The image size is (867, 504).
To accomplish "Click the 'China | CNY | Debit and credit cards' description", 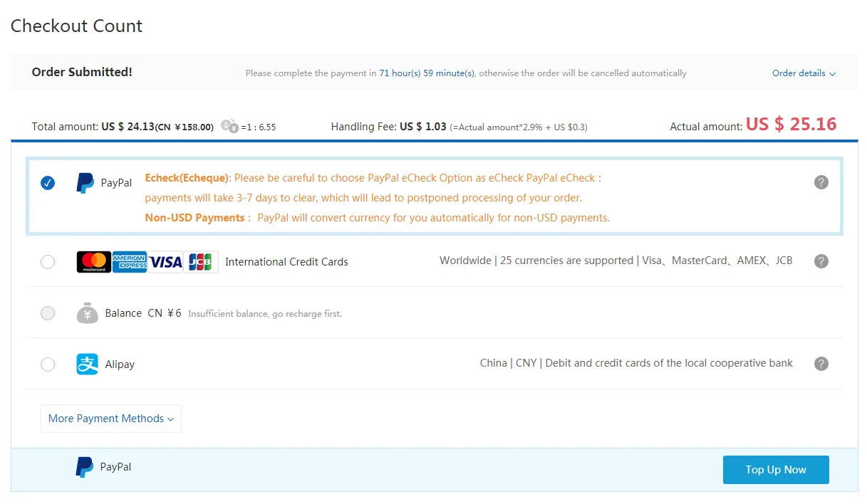I will (636, 363).
